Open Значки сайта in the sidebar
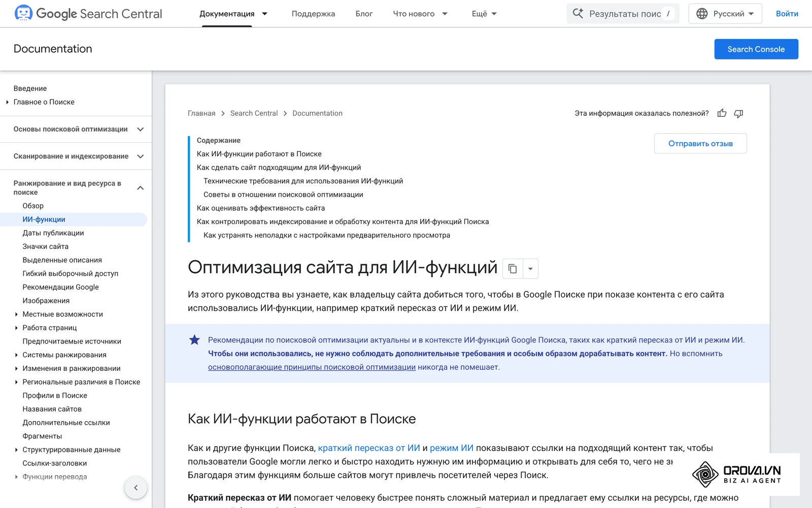This screenshot has width=812, height=508. pos(45,246)
